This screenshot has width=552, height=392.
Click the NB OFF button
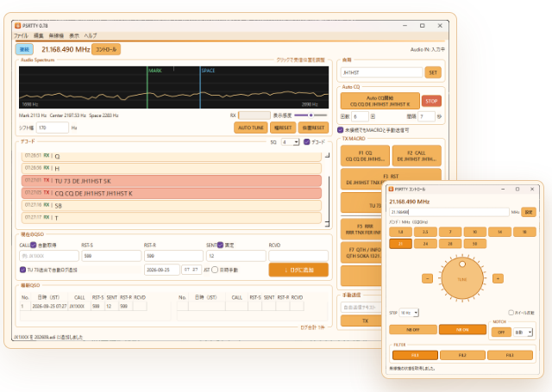pyautogui.click(x=413, y=330)
